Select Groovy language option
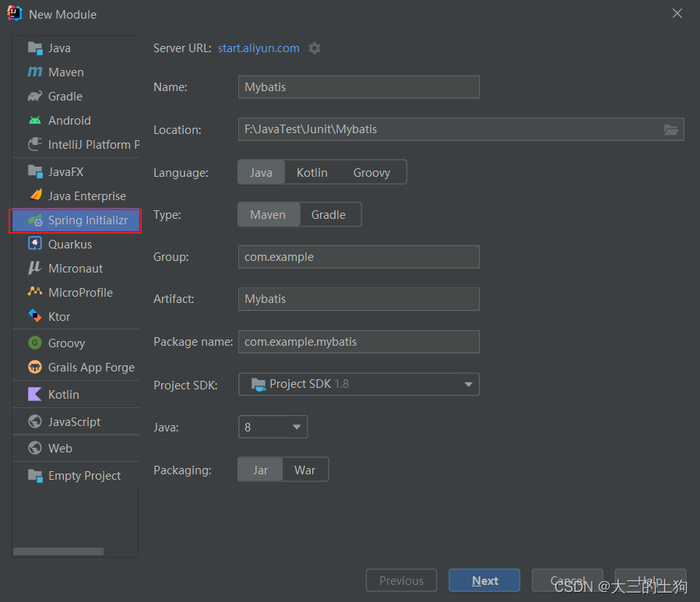 [372, 172]
